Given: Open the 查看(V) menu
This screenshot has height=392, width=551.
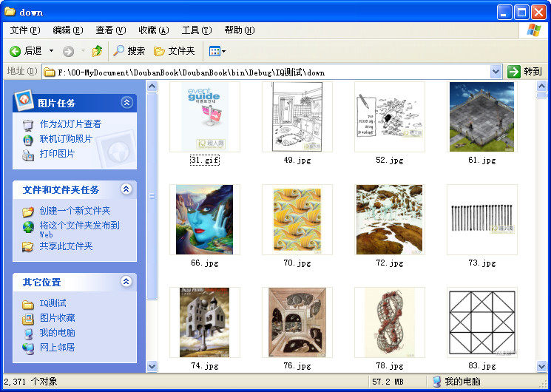Looking at the screenshot, I should click(x=111, y=30).
